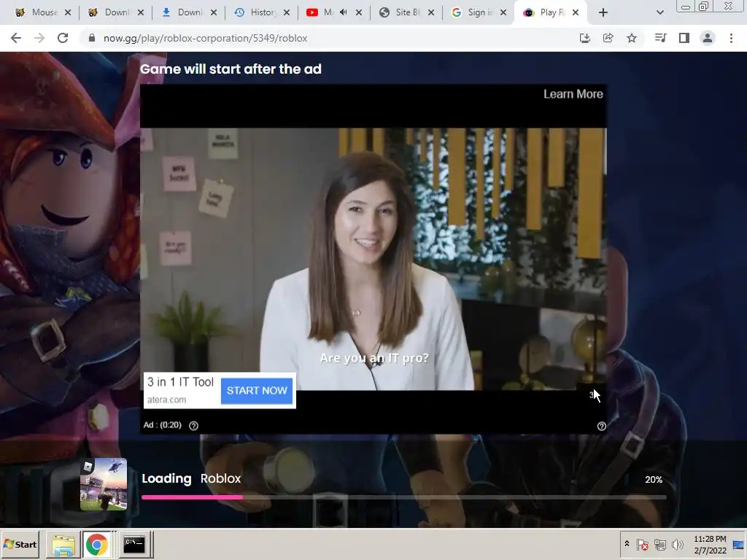Expand hidden system tray icons
The width and height of the screenshot is (747, 560).
click(627, 544)
